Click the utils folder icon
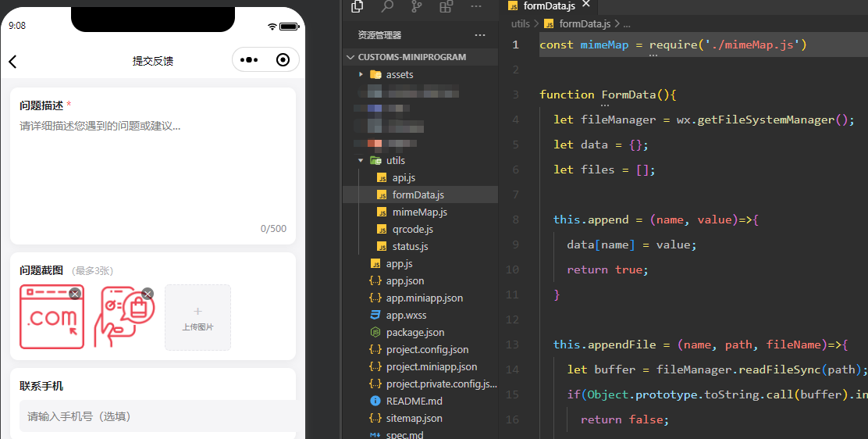The image size is (868, 439). point(375,160)
